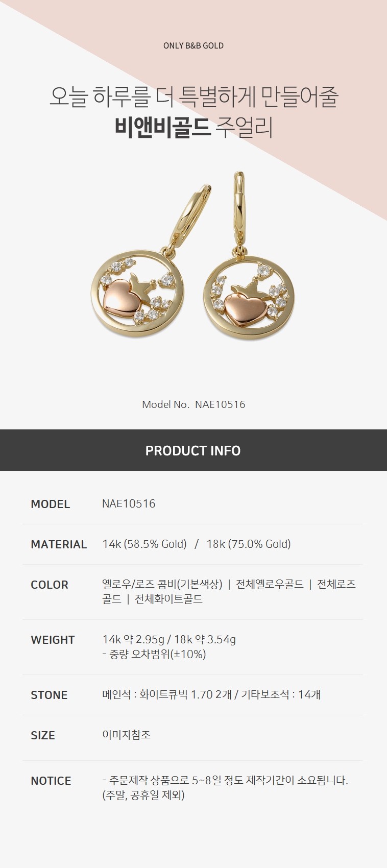387x868 pixels.
Task: Click the Model No. NAE10516 caption
Action: tap(194, 404)
